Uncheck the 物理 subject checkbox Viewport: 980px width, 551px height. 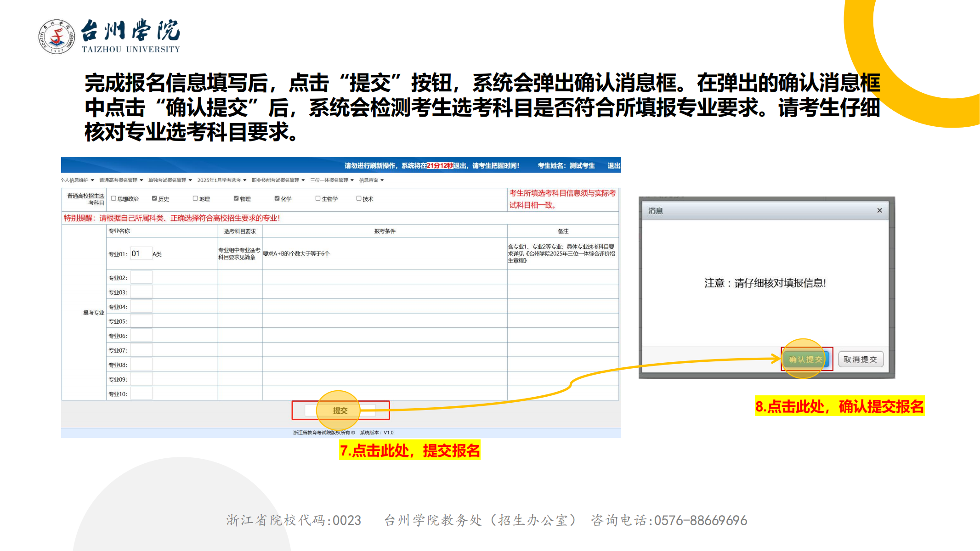click(x=236, y=198)
